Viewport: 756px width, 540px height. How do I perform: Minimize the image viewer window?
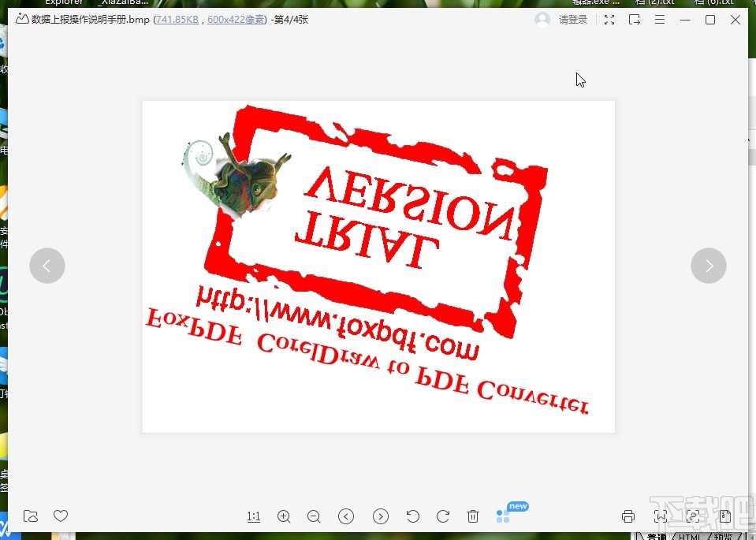(684, 20)
